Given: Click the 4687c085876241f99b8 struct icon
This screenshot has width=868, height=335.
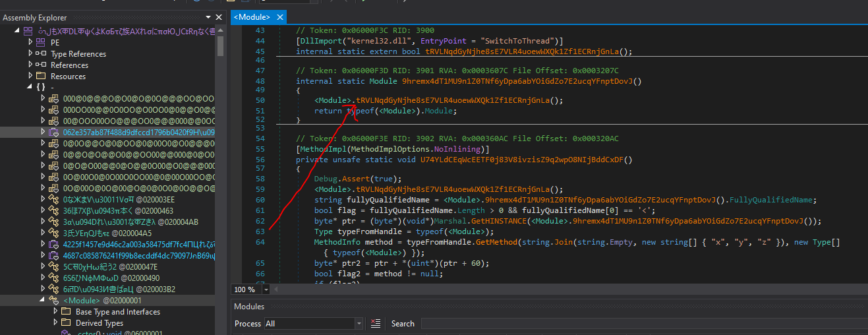Looking at the screenshot, I should click(54, 255).
